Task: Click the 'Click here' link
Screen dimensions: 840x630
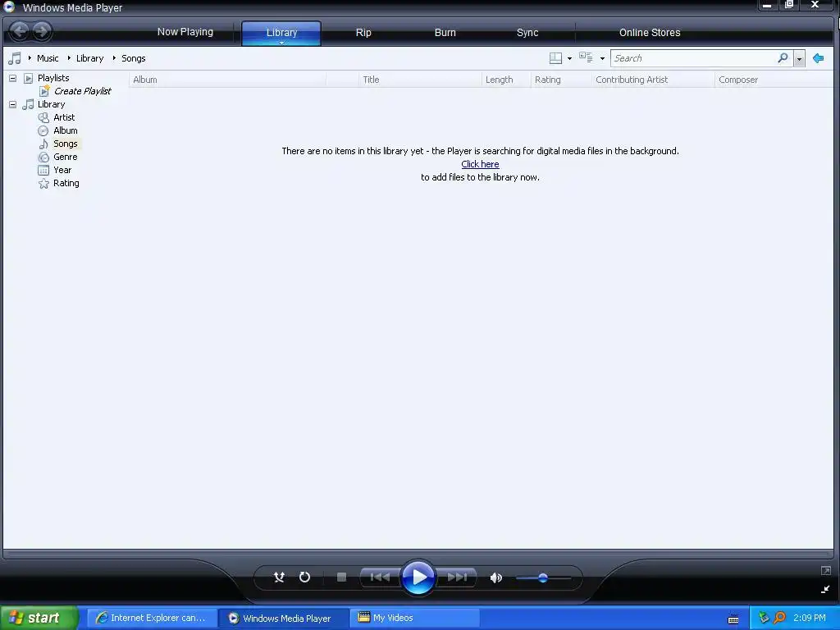Action: coord(480,164)
